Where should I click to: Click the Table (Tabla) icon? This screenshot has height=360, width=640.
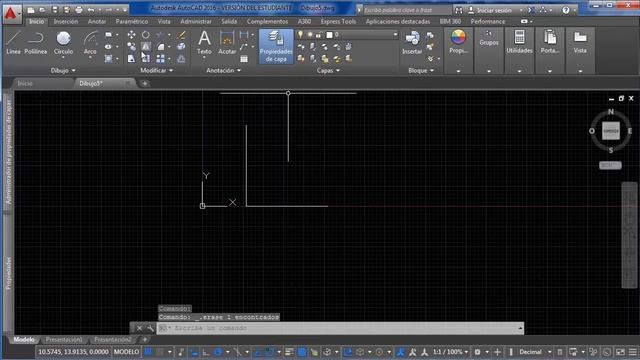click(x=244, y=59)
